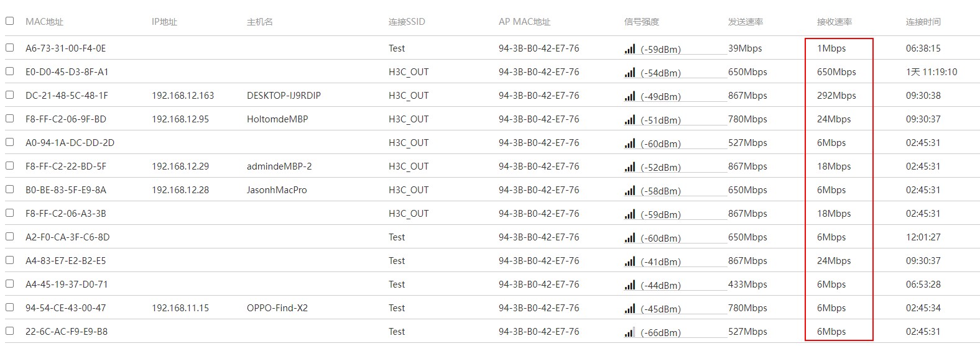Click signal icon next to -51dBm

pyautogui.click(x=630, y=120)
